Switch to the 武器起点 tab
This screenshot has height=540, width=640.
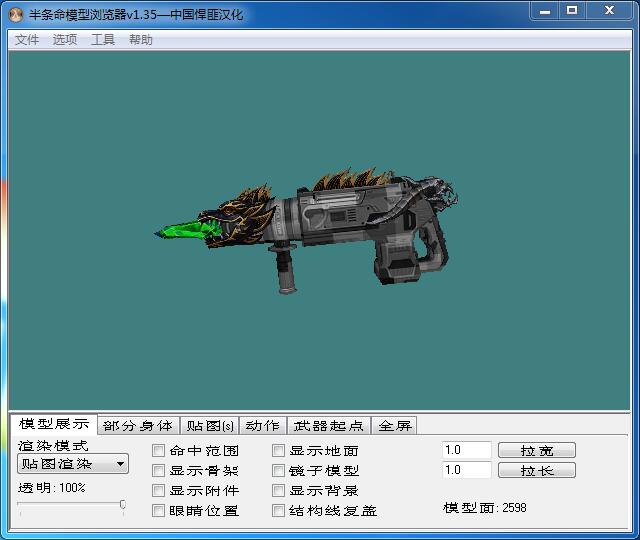tap(328, 426)
